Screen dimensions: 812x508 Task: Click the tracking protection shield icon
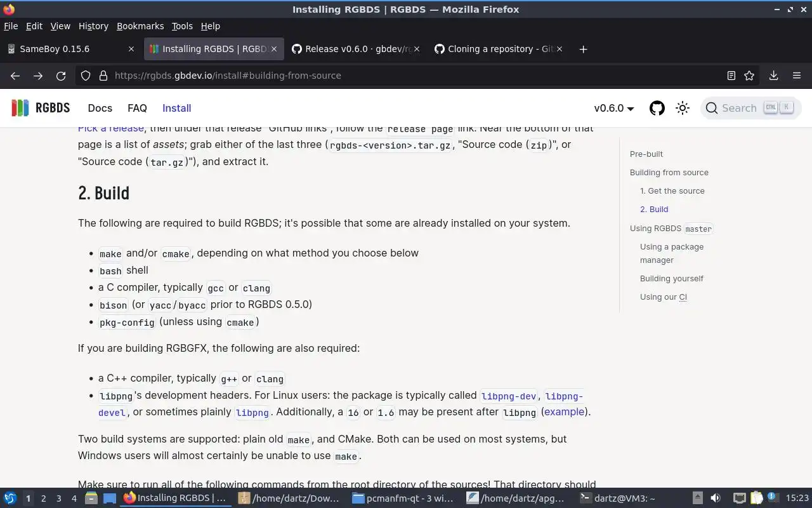click(x=86, y=76)
